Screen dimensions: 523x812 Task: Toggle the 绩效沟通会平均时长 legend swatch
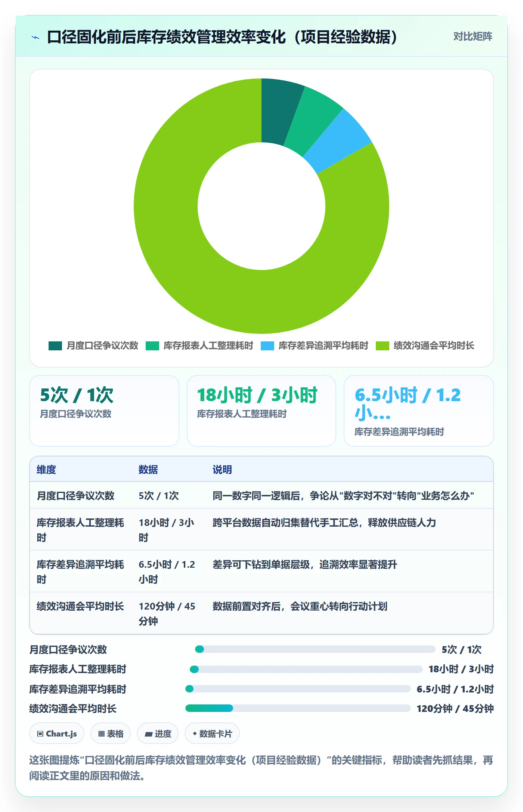[x=383, y=346]
